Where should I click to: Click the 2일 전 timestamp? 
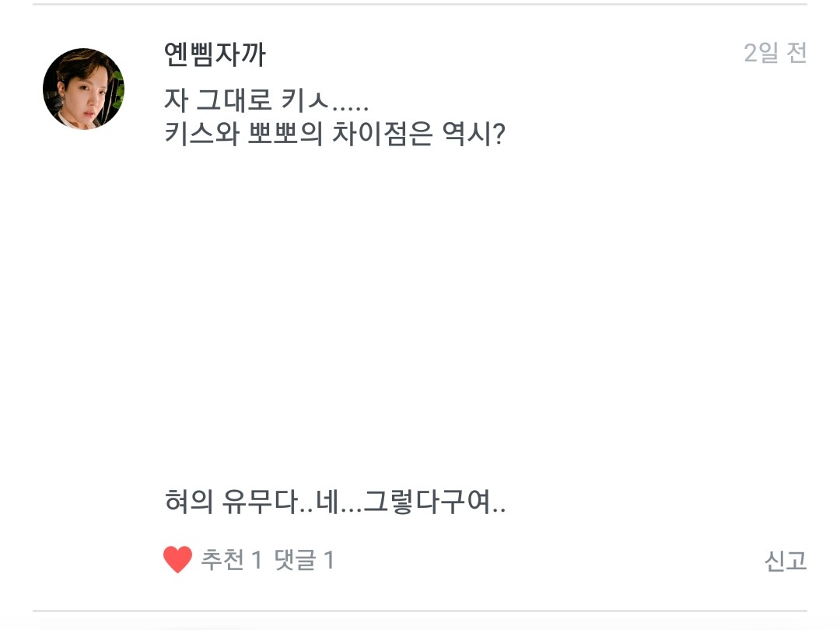click(775, 53)
